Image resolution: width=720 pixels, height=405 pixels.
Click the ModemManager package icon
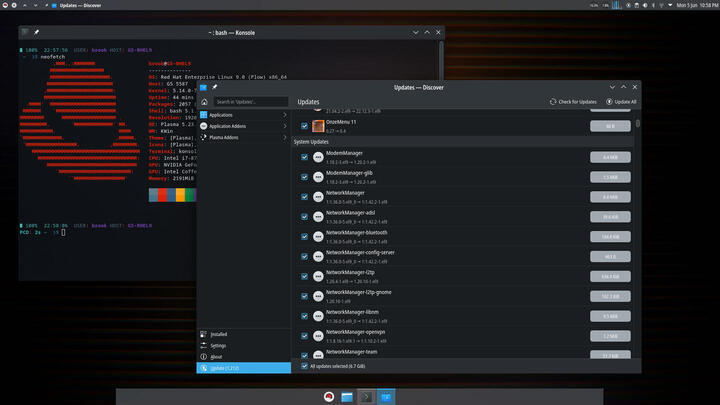click(318, 157)
